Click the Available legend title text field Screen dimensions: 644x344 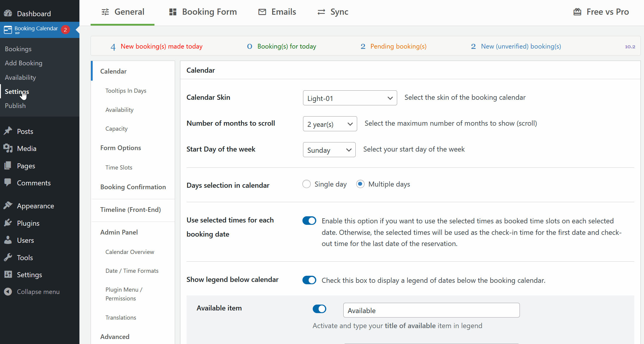[431, 310]
